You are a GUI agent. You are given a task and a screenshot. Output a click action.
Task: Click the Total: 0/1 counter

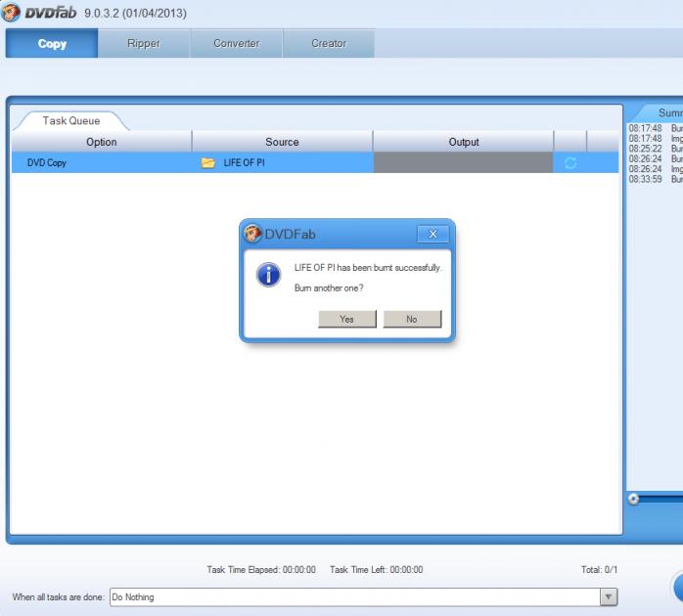(x=600, y=569)
